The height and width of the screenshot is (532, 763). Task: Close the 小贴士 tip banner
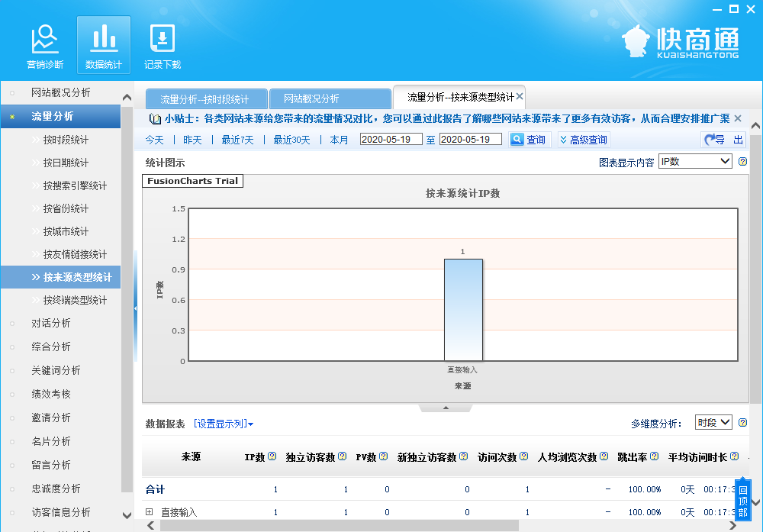point(736,118)
